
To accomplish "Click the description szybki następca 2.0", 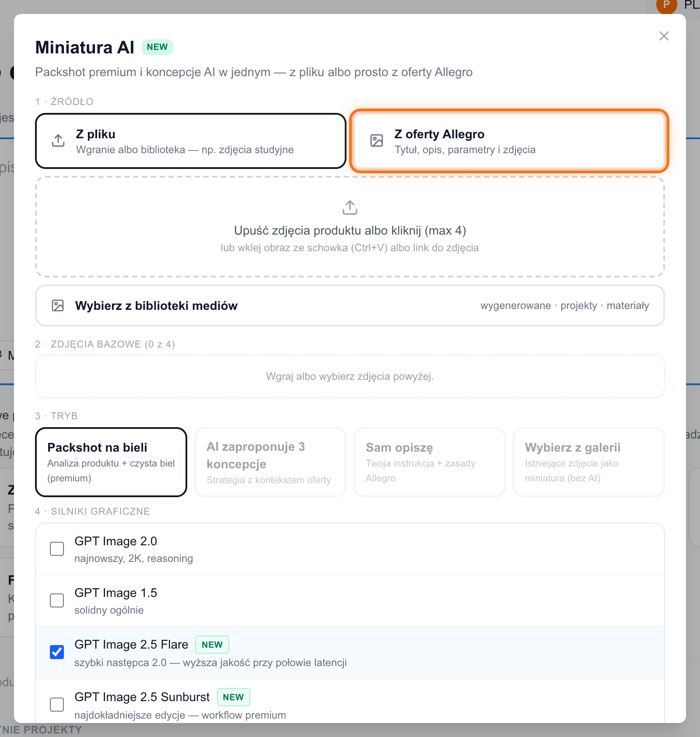I will (210, 663).
